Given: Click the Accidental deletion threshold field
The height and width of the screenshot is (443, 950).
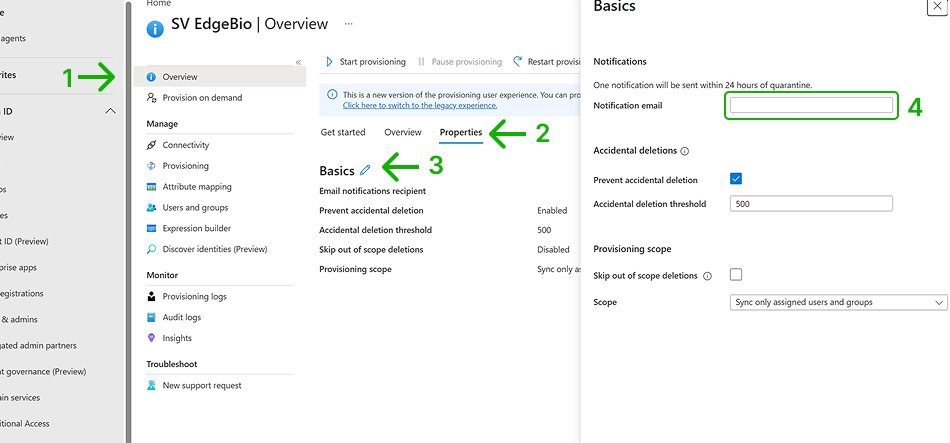Looking at the screenshot, I should point(811,204).
